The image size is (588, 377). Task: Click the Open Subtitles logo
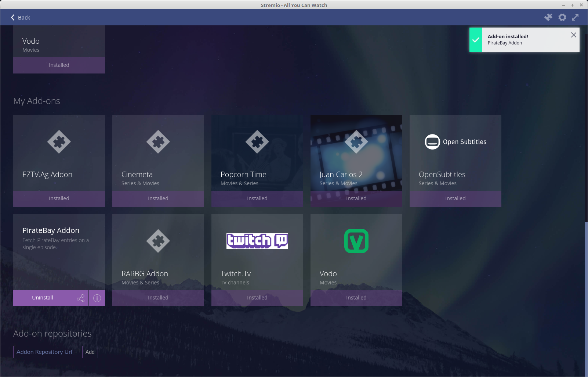(455, 142)
